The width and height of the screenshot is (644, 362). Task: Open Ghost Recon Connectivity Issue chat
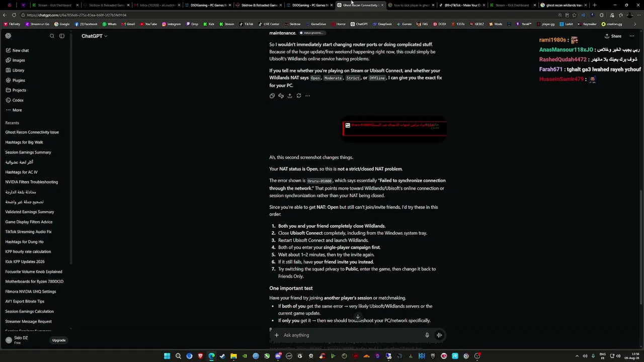[32, 132]
